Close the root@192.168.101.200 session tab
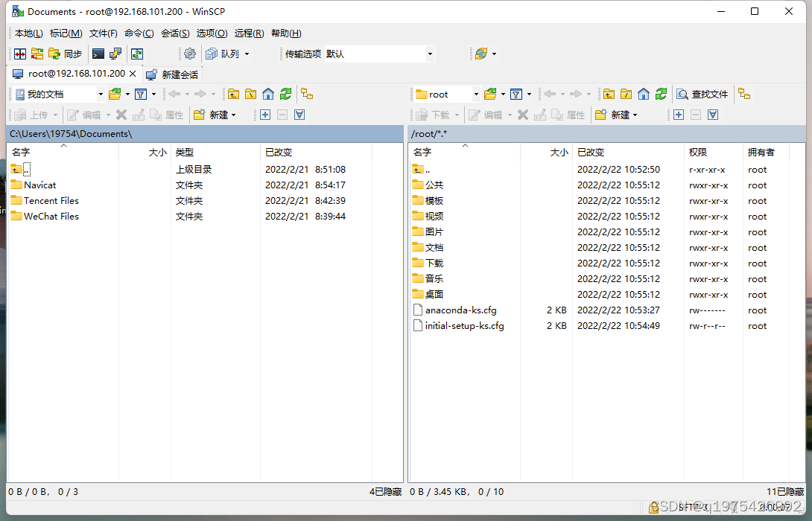812x521 pixels. coord(133,74)
